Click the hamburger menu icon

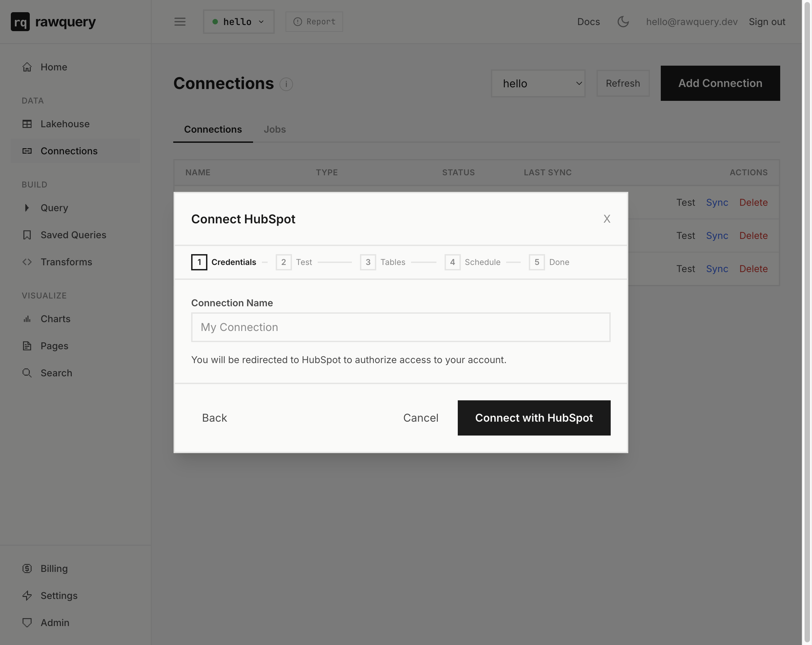pyautogui.click(x=180, y=22)
